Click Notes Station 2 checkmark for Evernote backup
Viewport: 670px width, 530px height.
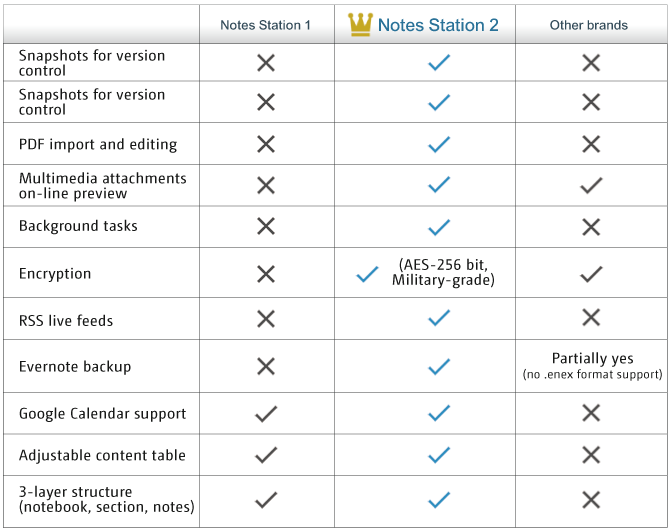click(438, 366)
